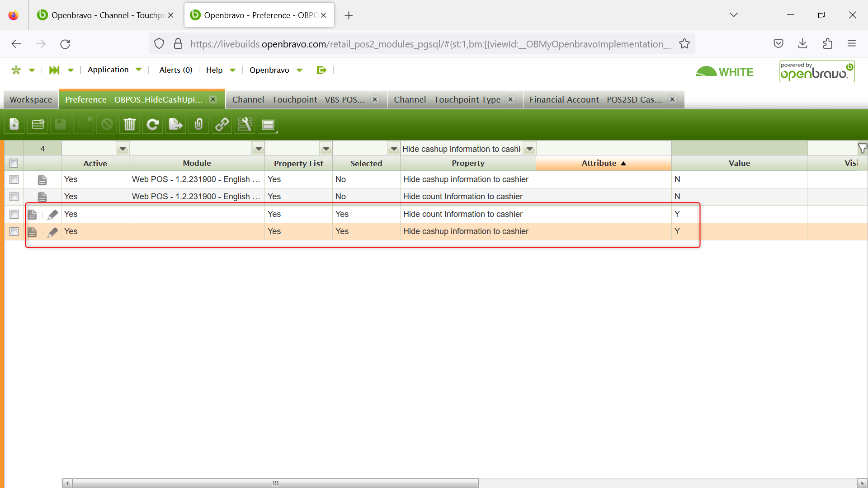Expand the Module column filter dropdown
Screen dimensions: 868x488
259,149
